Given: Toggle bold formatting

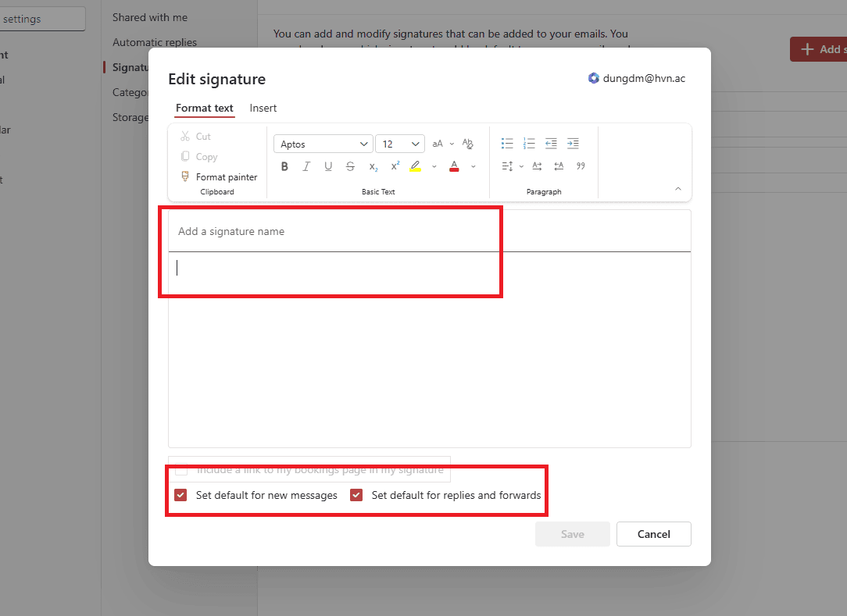Looking at the screenshot, I should tap(284, 166).
